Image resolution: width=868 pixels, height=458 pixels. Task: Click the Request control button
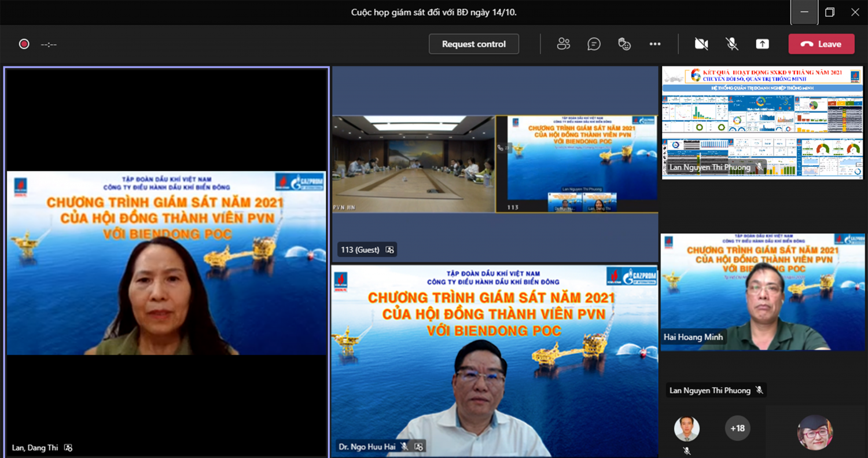[474, 44]
